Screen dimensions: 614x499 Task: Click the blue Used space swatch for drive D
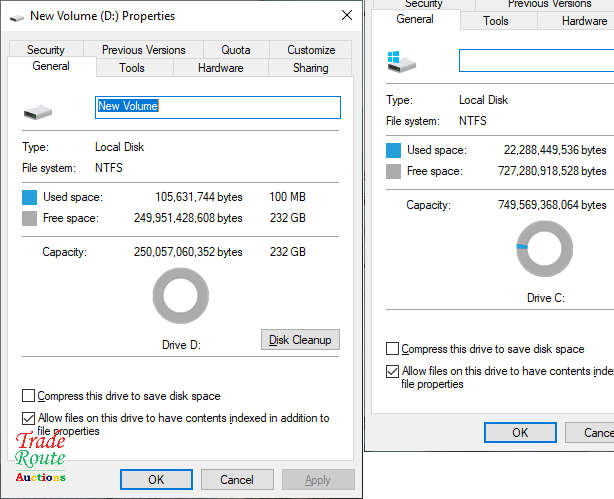click(x=30, y=197)
